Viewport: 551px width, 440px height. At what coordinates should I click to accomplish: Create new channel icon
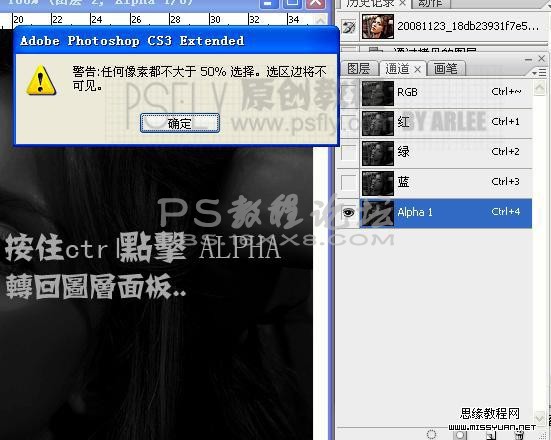[491, 435]
